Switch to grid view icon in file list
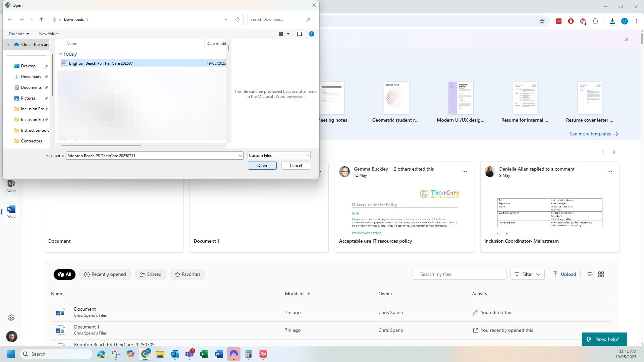 [x=601, y=274]
